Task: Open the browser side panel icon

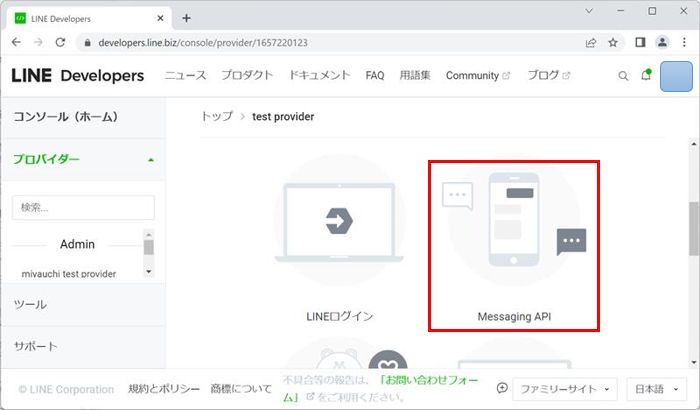Action: pyautogui.click(x=640, y=42)
